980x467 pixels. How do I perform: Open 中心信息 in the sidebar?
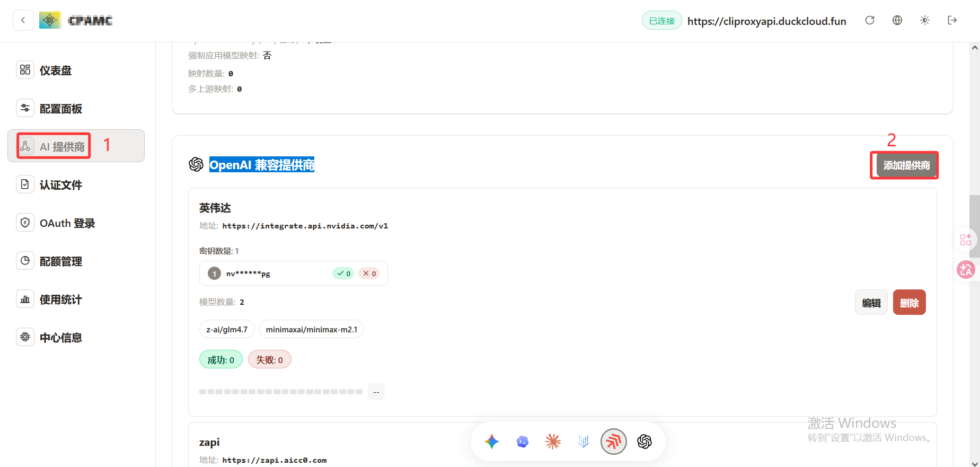(x=76, y=337)
